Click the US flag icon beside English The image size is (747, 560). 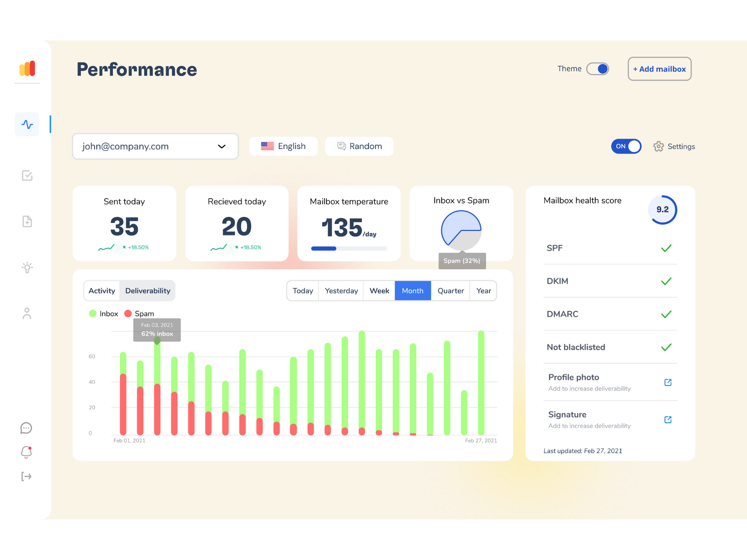tap(268, 146)
